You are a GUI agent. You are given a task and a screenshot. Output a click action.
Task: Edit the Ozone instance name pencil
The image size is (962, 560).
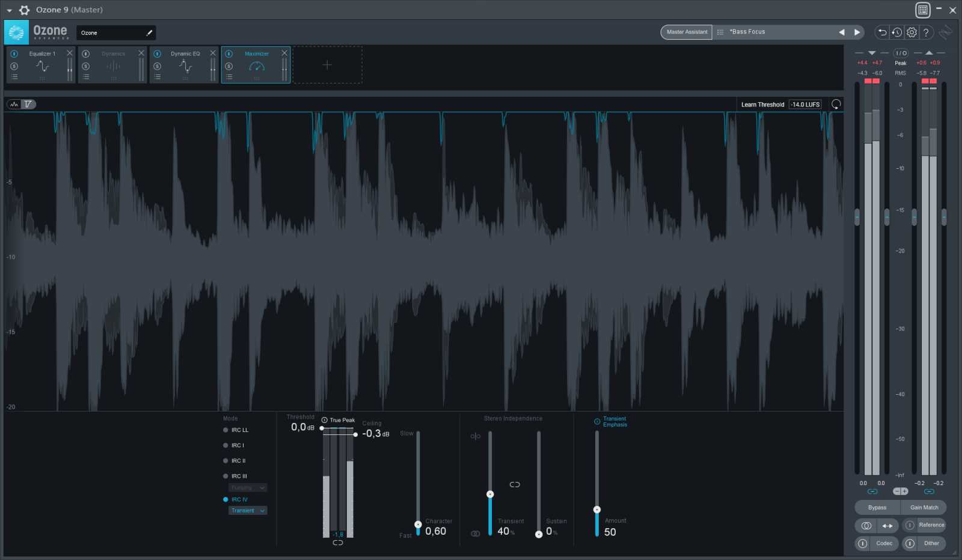coord(149,32)
